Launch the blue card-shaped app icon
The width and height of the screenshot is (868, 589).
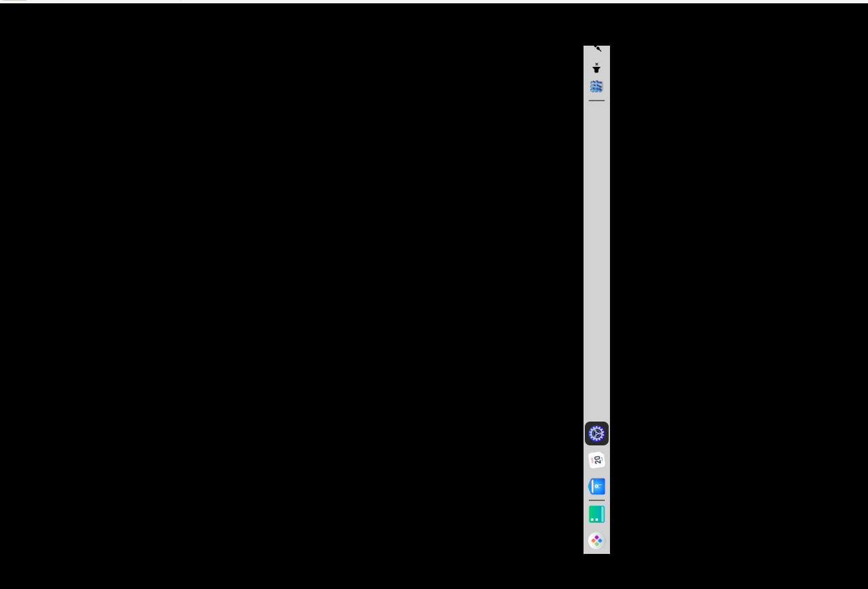coord(596,486)
